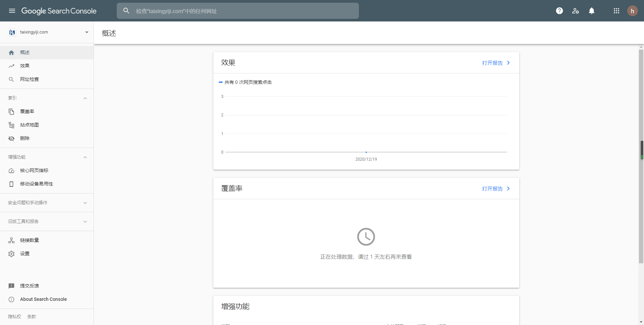Click the magnifier icon beside 网址检查
Image resolution: width=644 pixels, height=325 pixels.
[11, 79]
